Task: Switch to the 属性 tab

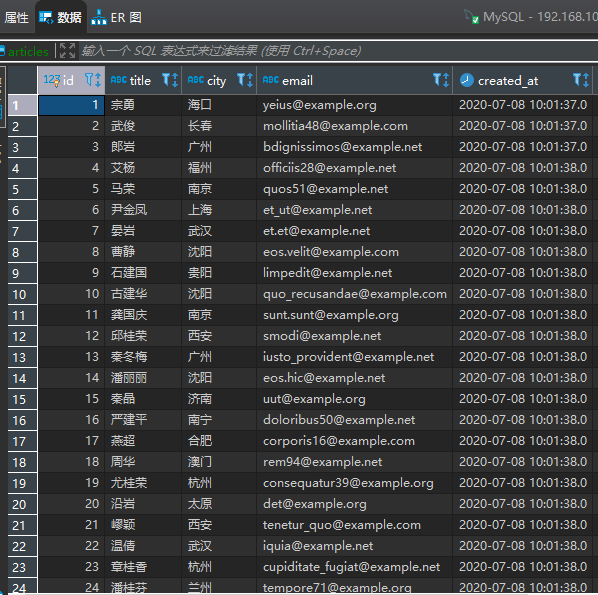Action: click(x=16, y=18)
